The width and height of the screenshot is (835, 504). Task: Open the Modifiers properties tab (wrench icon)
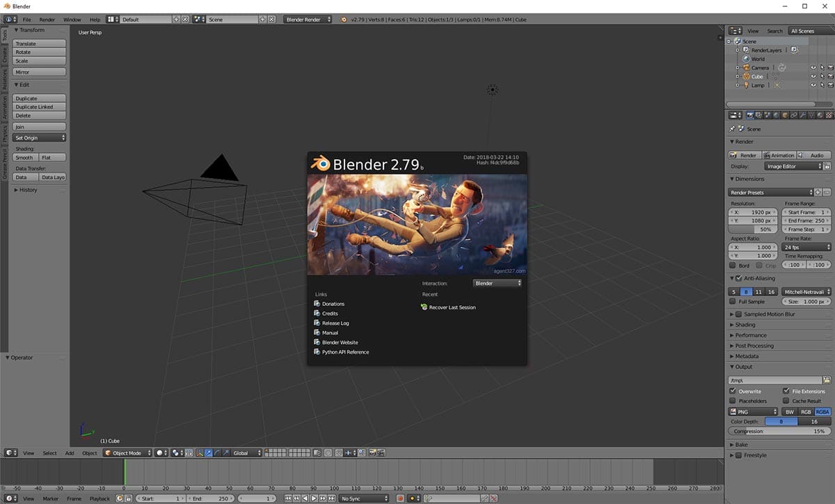point(801,115)
